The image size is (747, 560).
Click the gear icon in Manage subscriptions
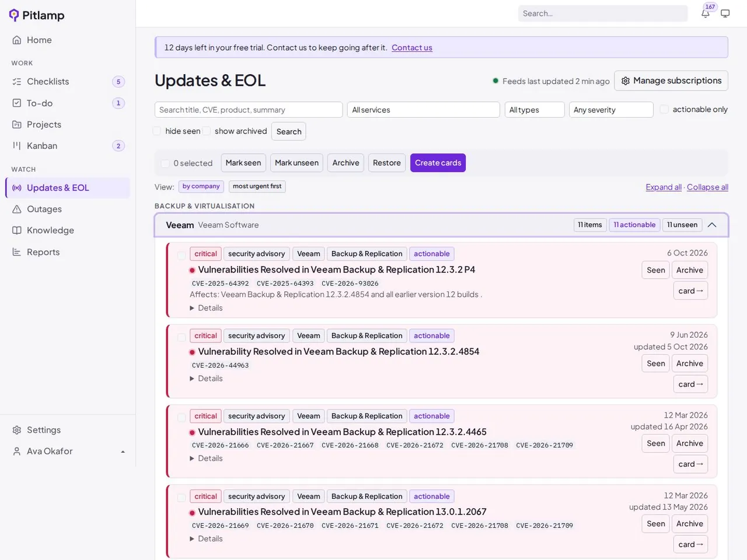(x=626, y=81)
